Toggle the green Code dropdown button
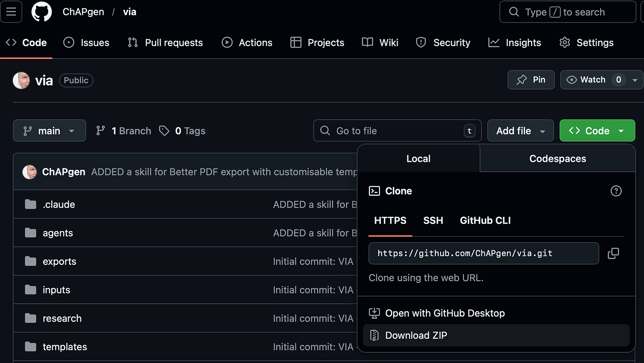The width and height of the screenshot is (644, 363). click(x=597, y=130)
